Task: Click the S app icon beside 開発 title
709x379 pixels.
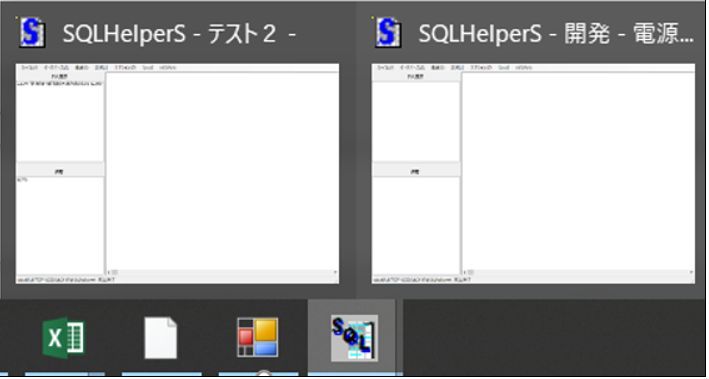Action: pyautogui.click(x=388, y=32)
